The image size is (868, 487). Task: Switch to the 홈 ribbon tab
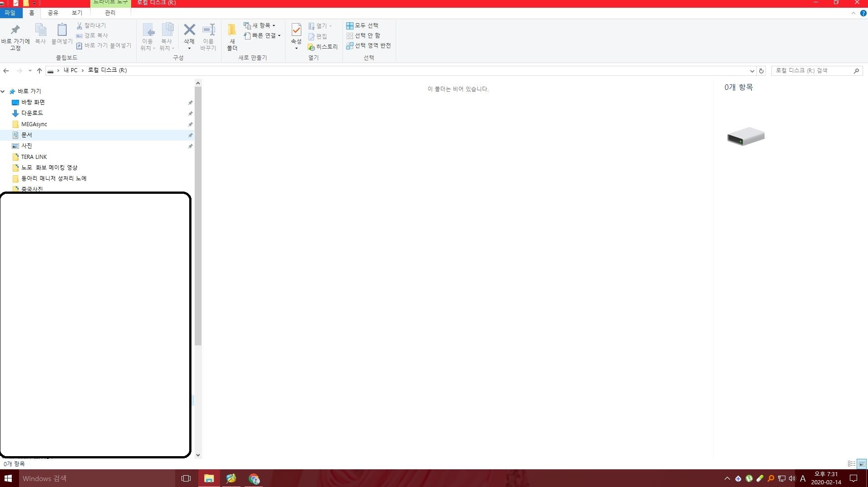[32, 13]
